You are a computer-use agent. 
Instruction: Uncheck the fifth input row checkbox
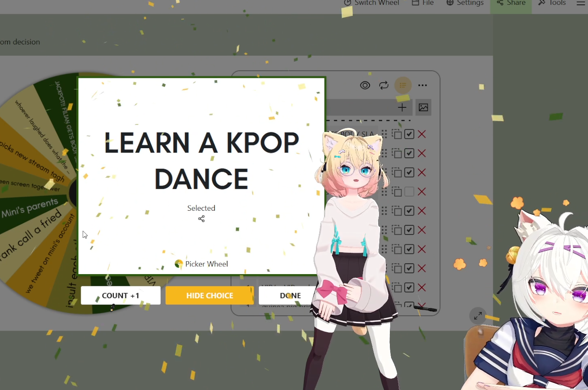click(409, 211)
